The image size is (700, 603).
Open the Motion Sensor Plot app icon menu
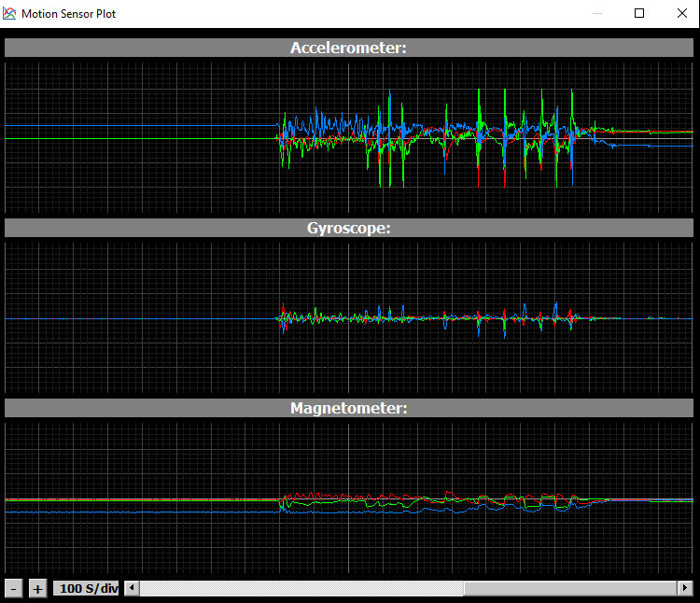coord(10,14)
